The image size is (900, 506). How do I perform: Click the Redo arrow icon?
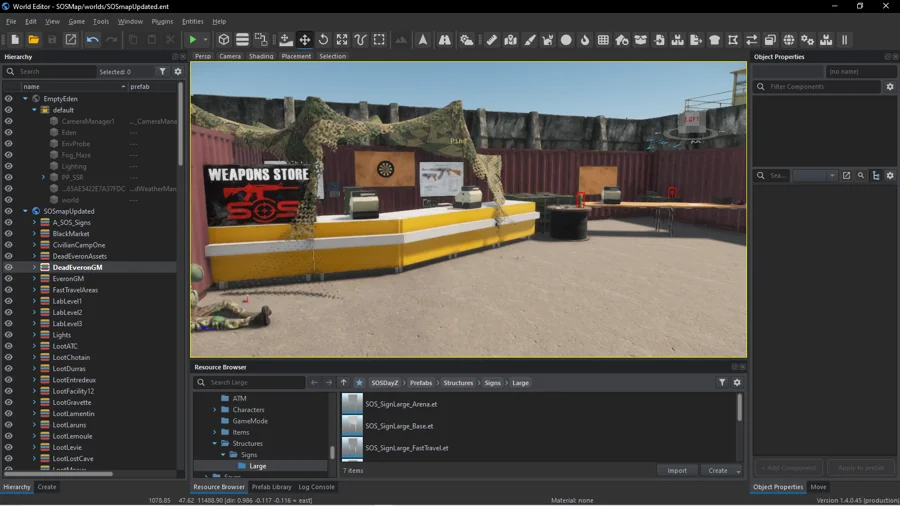(x=111, y=40)
